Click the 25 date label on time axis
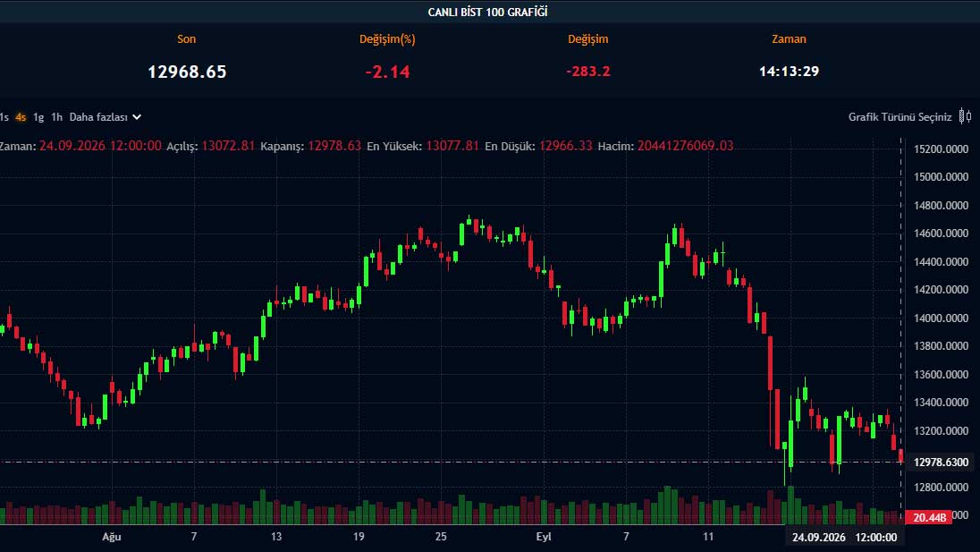 click(441, 537)
